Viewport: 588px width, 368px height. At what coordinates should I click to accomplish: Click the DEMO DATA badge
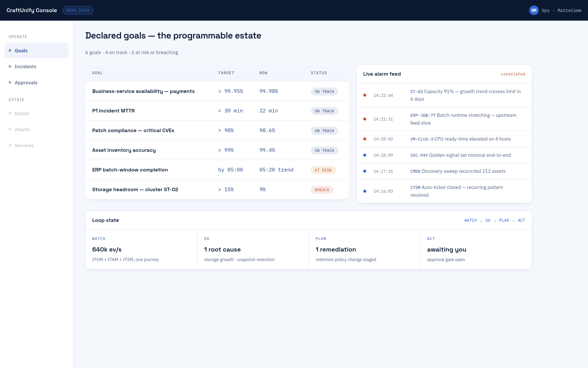coord(78,10)
